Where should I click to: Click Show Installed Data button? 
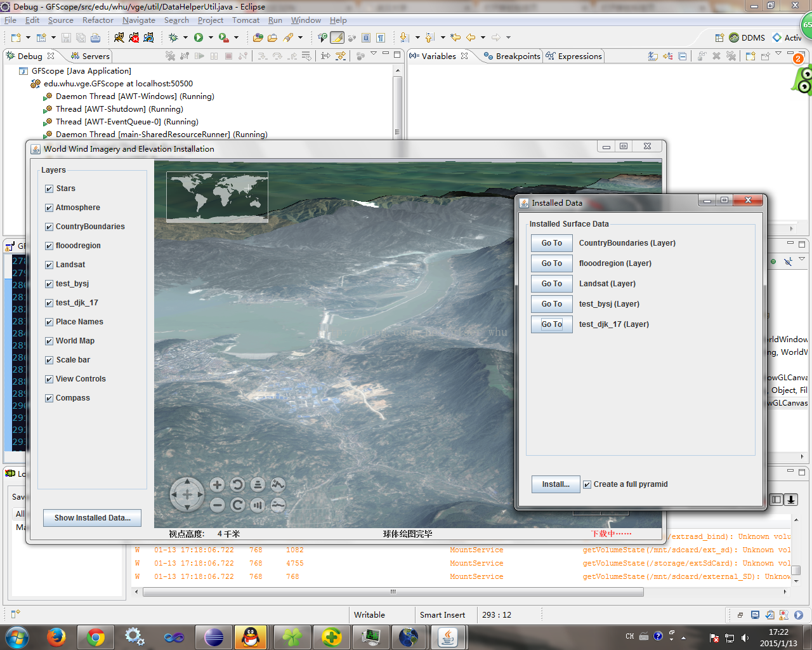[93, 518]
